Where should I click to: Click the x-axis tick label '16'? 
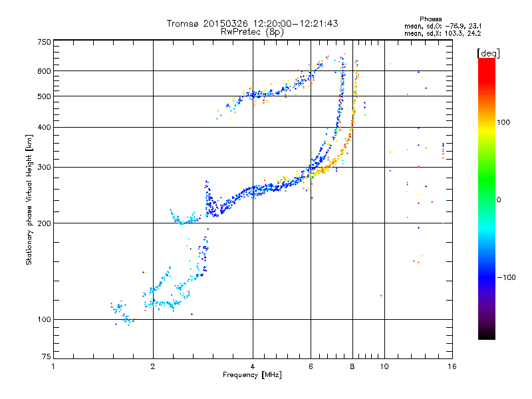coord(452,366)
